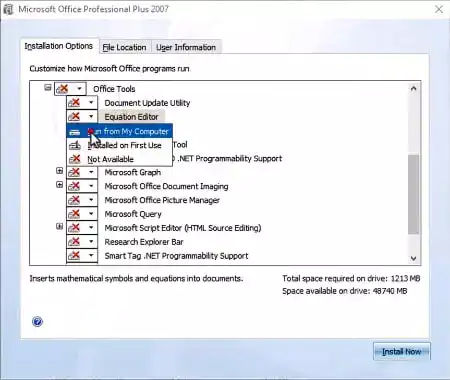Click the Office setup icon in title bar
Viewport: 450px width, 380px height.
8,9
